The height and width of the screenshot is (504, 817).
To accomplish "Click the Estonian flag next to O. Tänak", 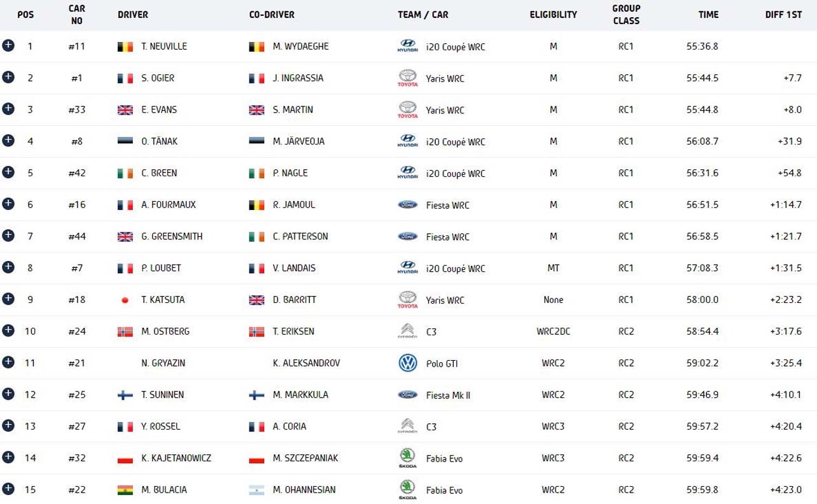I will point(125,141).
